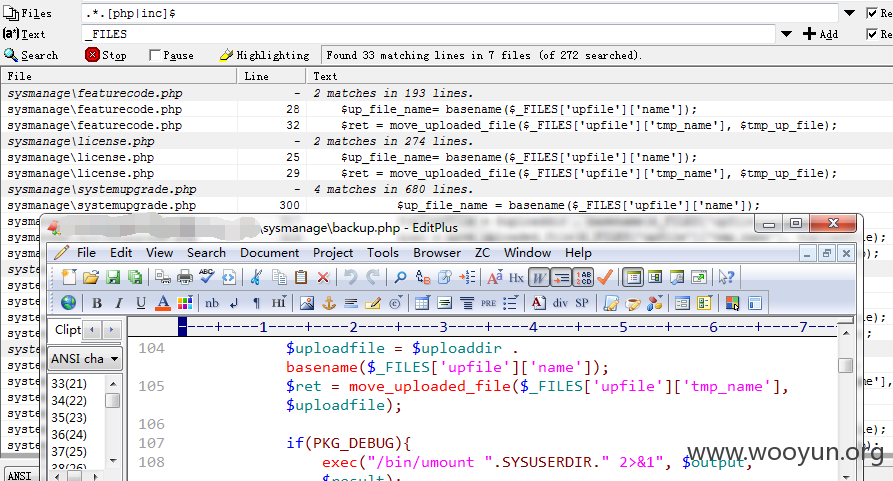Screen dimensions: 893x481
Task: Select result row license.php line 29
Action: (444, 173)
